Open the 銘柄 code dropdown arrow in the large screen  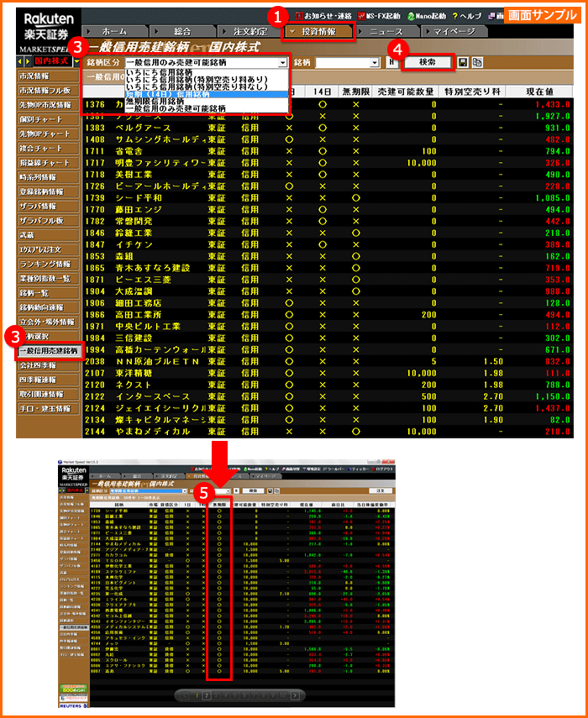click(375, 63)
